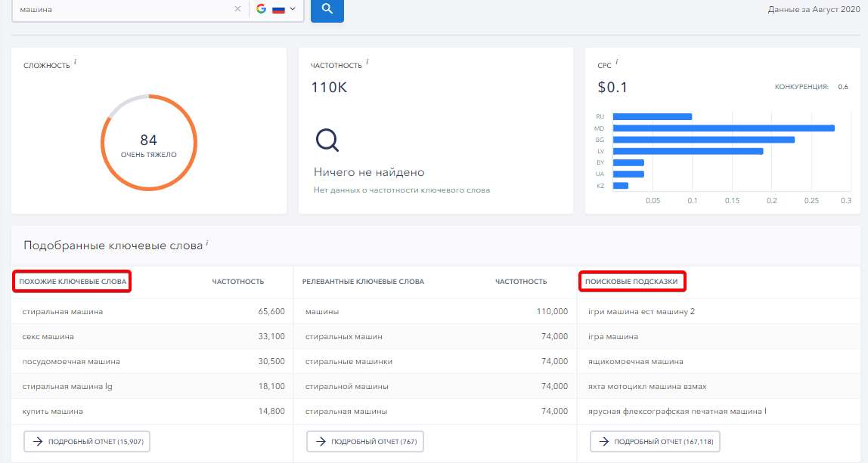Click the difficulty gauge showing 84
The height and width of the screenshot is (463, 868).
148,143
